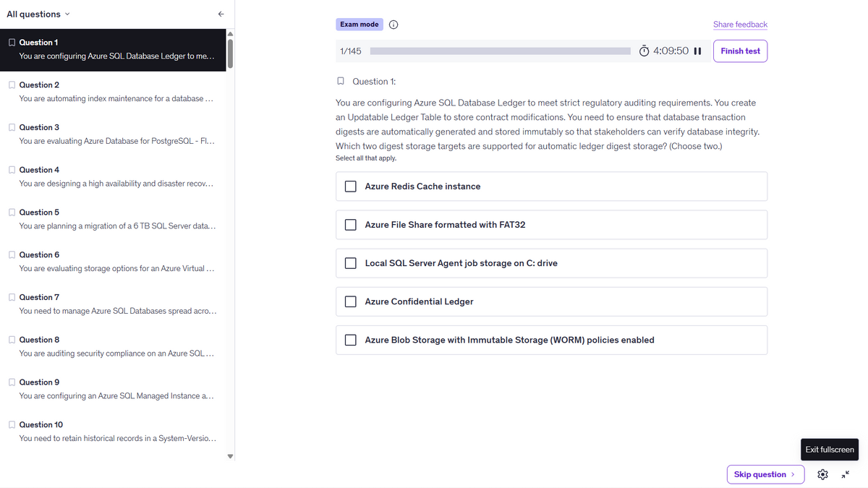
Task: Open Question 3 about PostgreSQL
Action: click(x=113, y=134)
